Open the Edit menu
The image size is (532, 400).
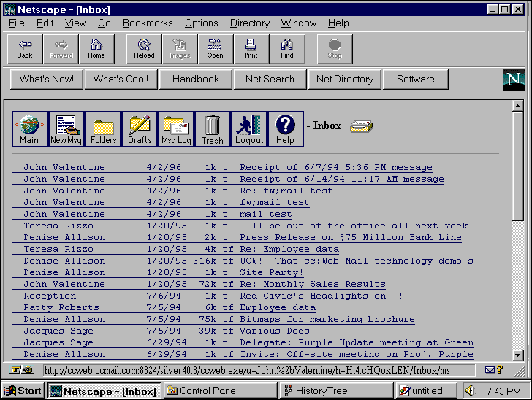[45, 23]
